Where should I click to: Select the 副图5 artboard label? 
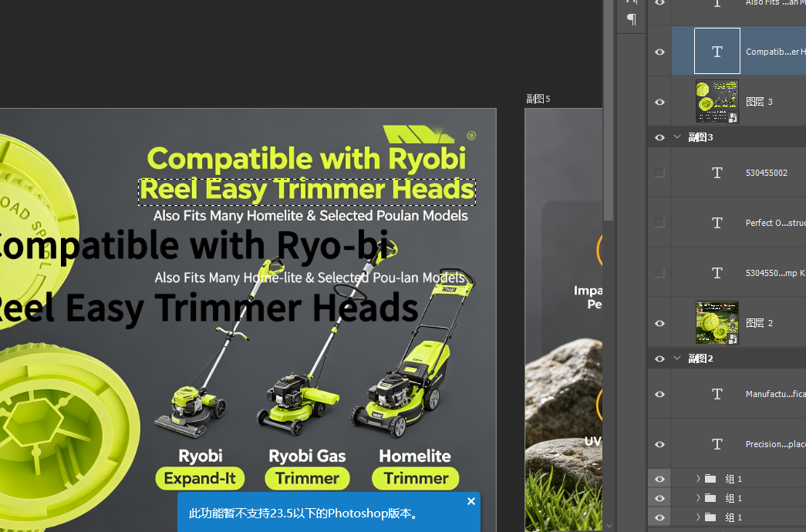(538, 99)
